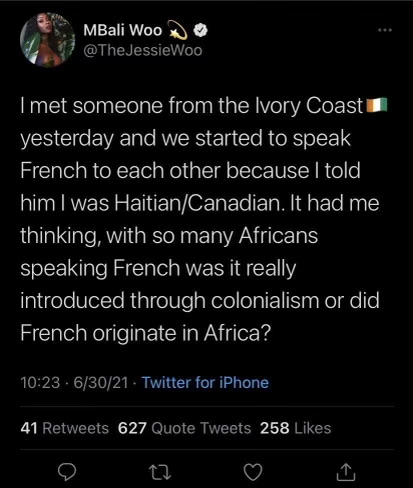Tap the retweet arrows icon
This screenshot has height=488, width=413.
[160, 472]
